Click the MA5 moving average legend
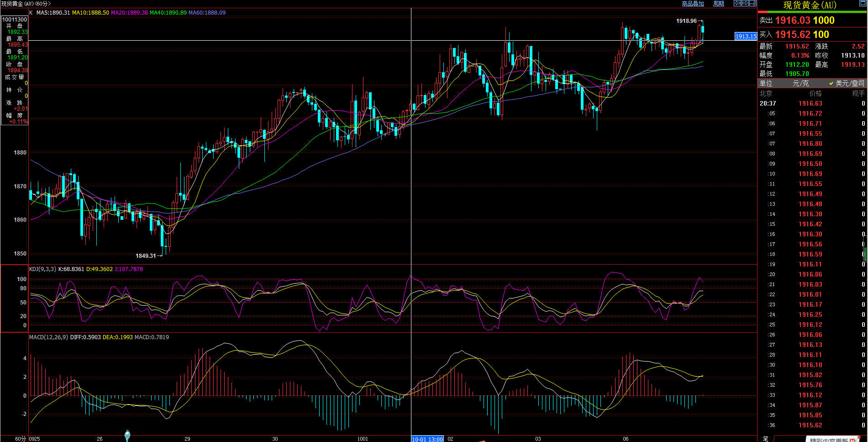Viewport: 868px width, 442px height. tap(53, 13)
